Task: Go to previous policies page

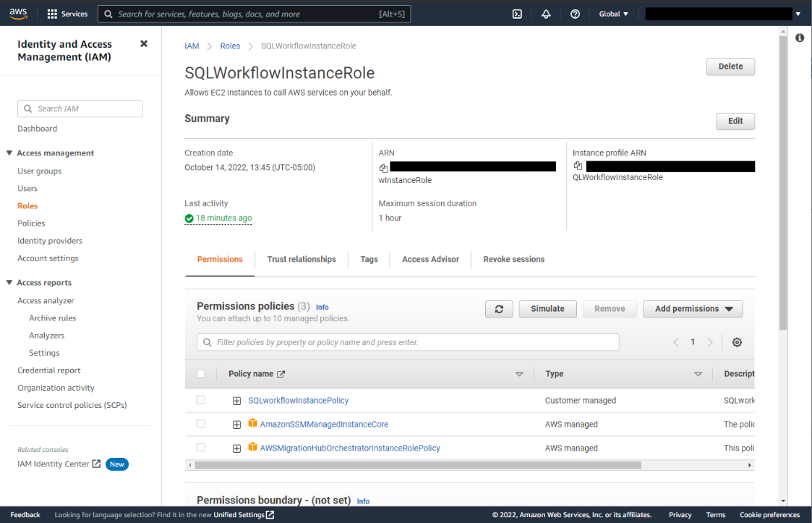Action: tap(676, 342)
